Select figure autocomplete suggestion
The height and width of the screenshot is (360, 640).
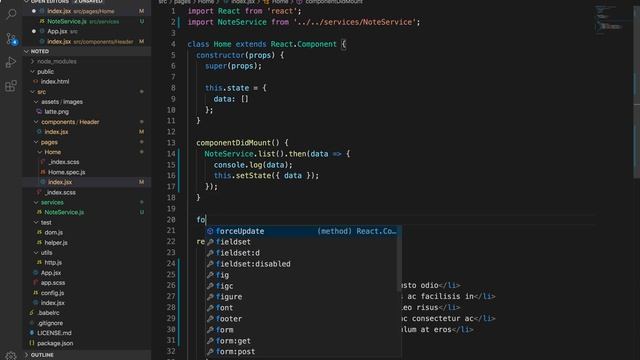point(303,297)
